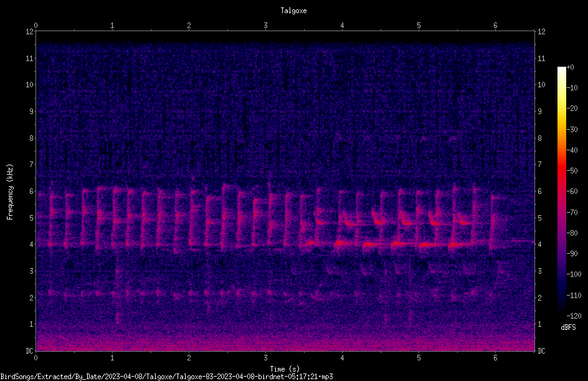Click the bright red call near 4 kHz at 4.5 seconds

point(371,245)
